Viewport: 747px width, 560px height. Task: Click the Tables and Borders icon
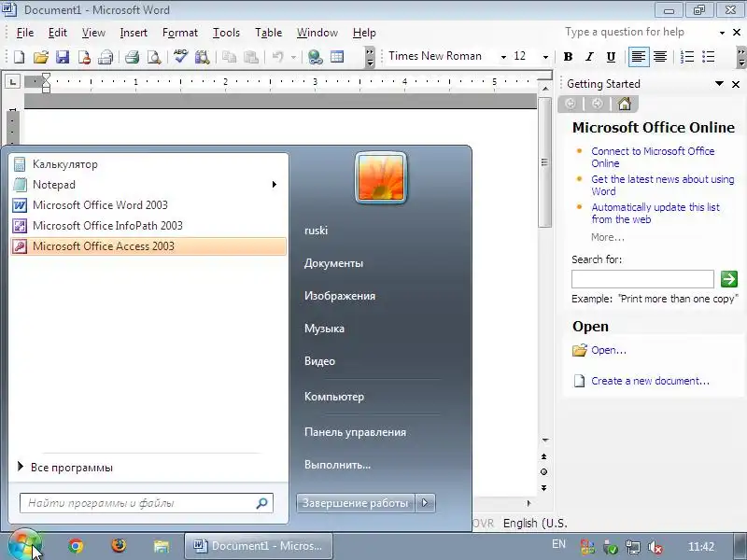coord(337,57)
